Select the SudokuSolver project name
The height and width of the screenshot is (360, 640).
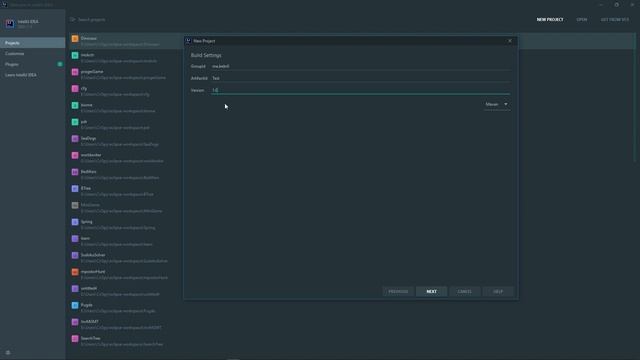click(x=93, y=255)
